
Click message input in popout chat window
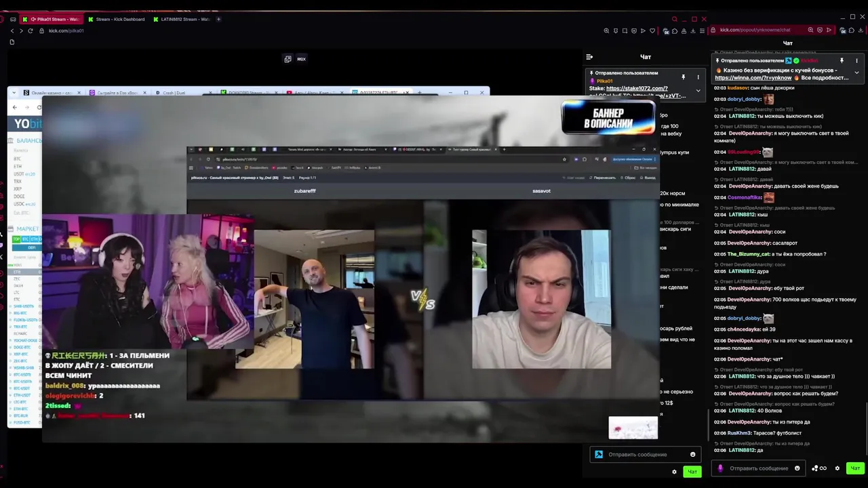(759, 468)
